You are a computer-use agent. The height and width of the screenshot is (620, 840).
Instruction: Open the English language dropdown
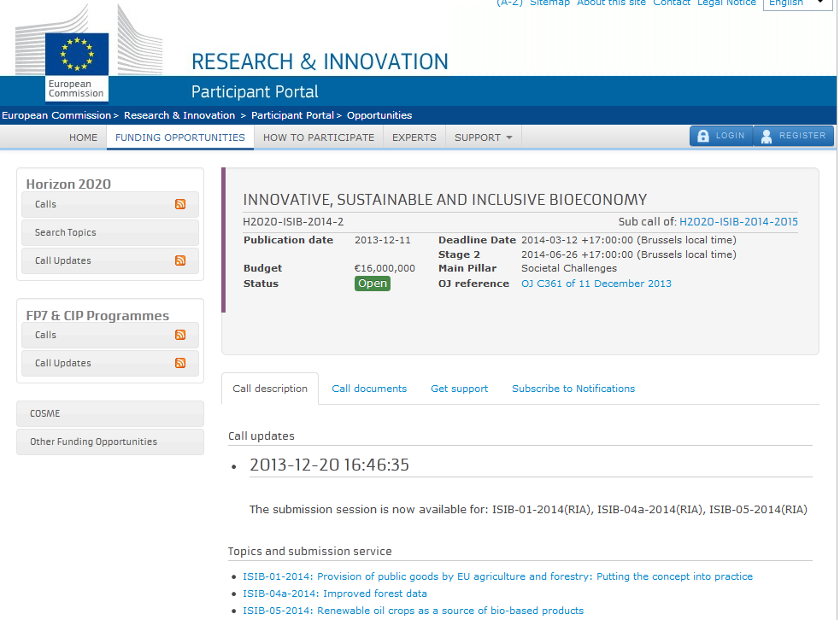pos(797,3)
